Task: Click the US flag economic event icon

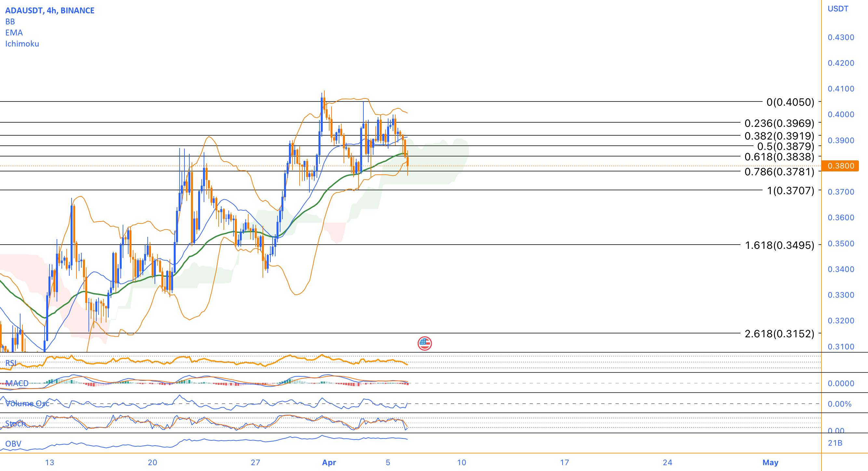Action: [425, 343]
